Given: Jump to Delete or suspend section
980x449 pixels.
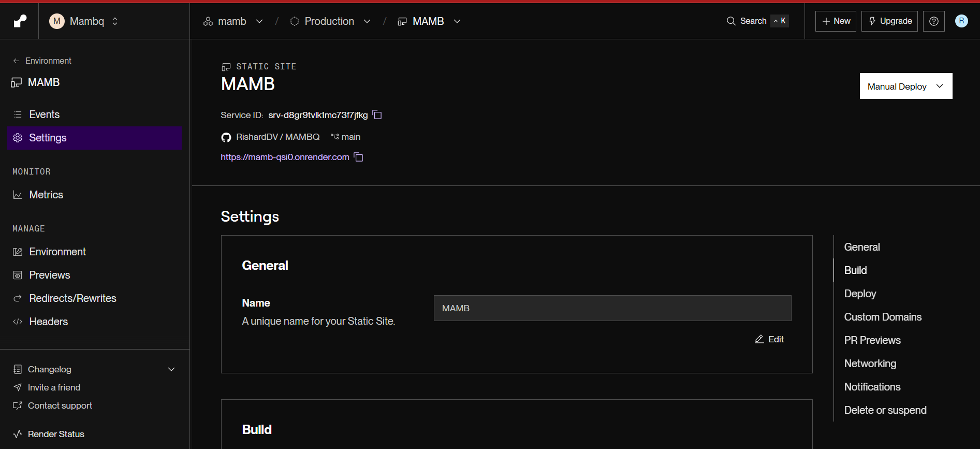Looking at the screenshot, I should coord(885,410).
